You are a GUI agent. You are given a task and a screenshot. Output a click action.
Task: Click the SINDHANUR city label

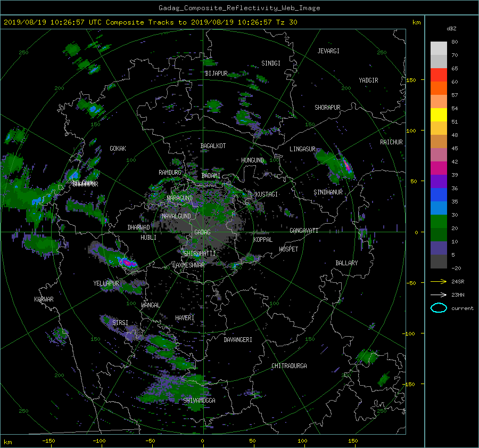pos(328,192)
